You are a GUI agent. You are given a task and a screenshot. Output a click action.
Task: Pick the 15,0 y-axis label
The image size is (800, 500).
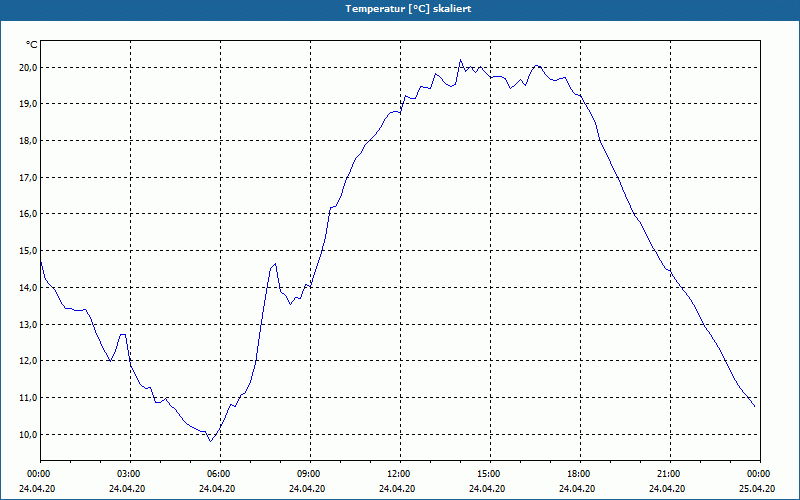[x=28, y=251]
